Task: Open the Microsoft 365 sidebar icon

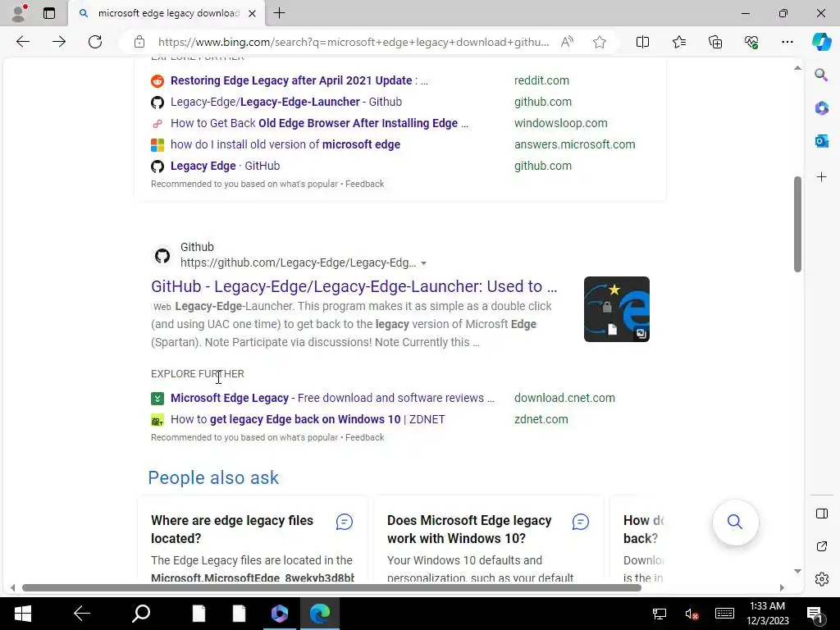Action: coord(821,107)
